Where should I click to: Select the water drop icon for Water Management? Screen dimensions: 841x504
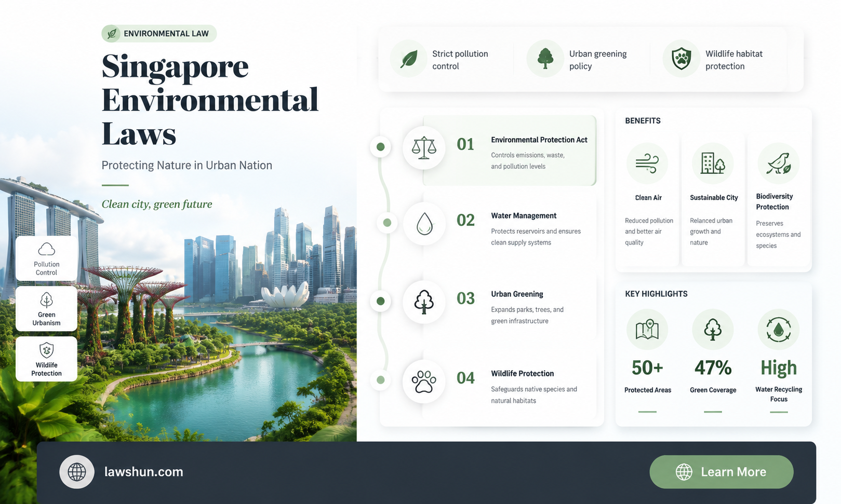click(424, 224)
